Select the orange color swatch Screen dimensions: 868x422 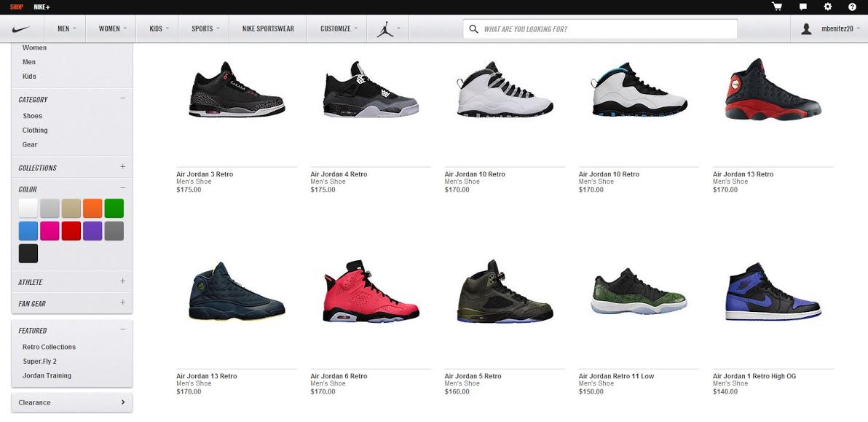click(x=93, y=208)
